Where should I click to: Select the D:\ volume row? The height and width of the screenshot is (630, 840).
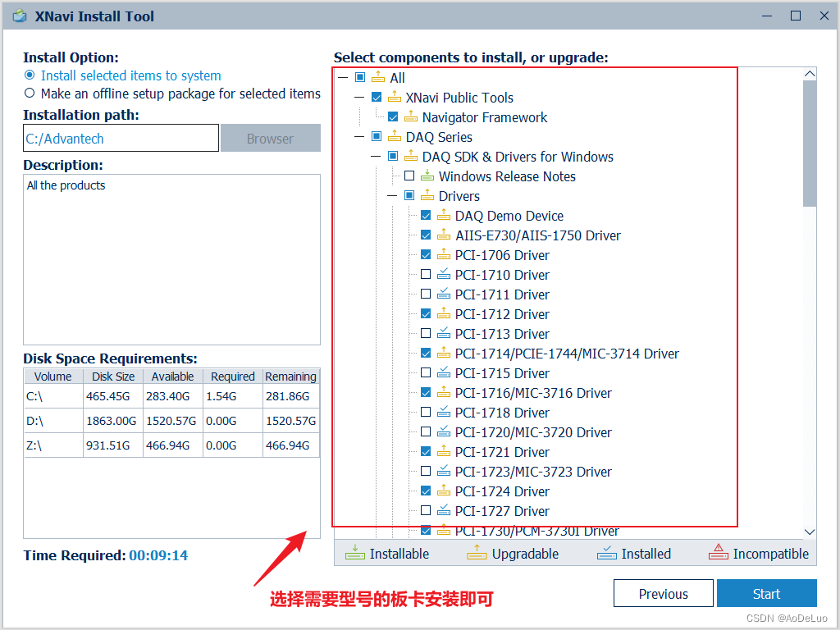click(171, 421)
